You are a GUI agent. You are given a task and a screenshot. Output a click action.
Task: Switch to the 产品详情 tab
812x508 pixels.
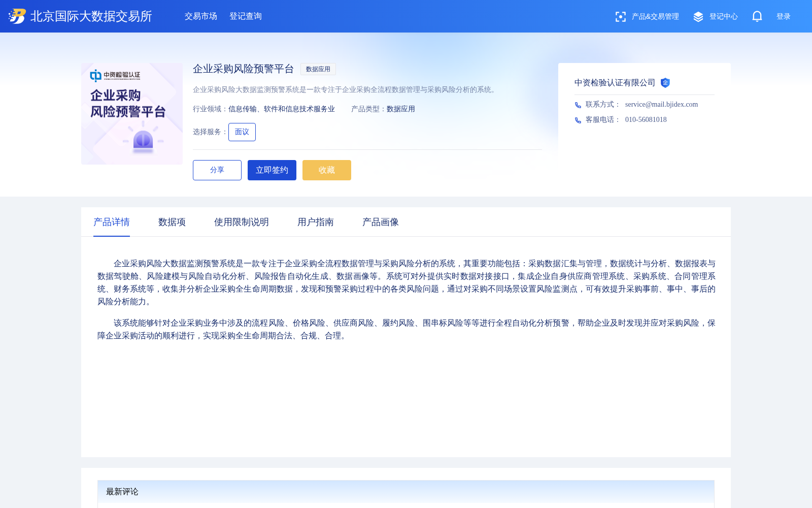point(112,222)
